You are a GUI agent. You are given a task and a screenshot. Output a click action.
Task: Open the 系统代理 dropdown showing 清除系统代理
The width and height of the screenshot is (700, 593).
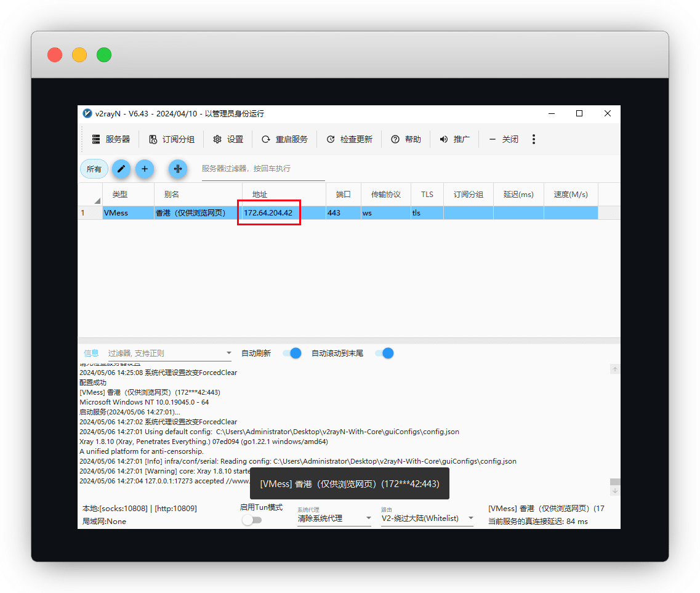point(334,518)
